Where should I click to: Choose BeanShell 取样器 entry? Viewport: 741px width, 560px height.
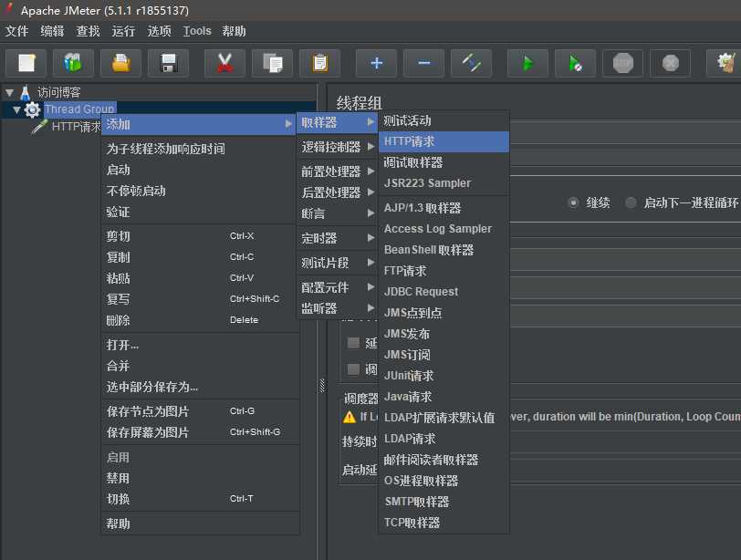click(x=444, y=250)
